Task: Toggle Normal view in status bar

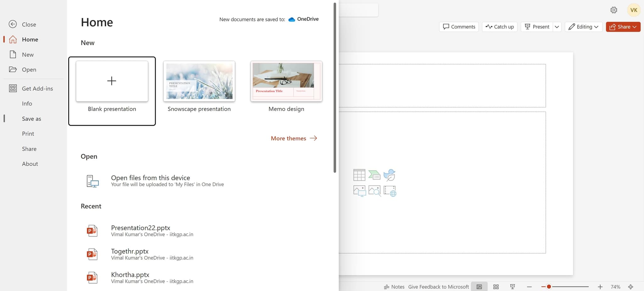Action: (x=479, y=287)
